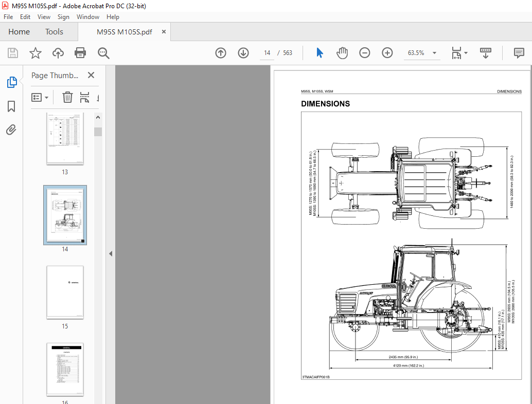
Task: Select the page 16 contents thumbnail
Action: 65,370
